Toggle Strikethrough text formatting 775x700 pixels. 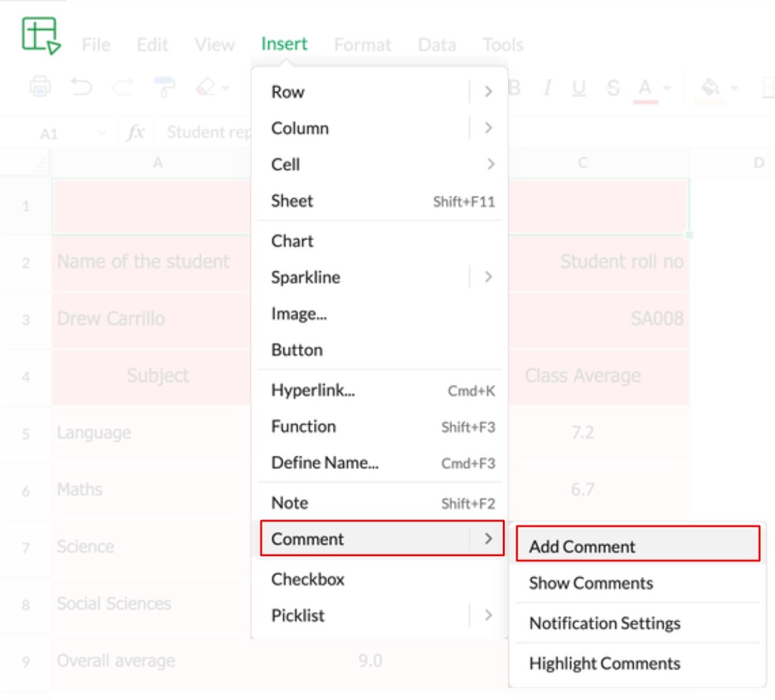(x=613, y=87)
